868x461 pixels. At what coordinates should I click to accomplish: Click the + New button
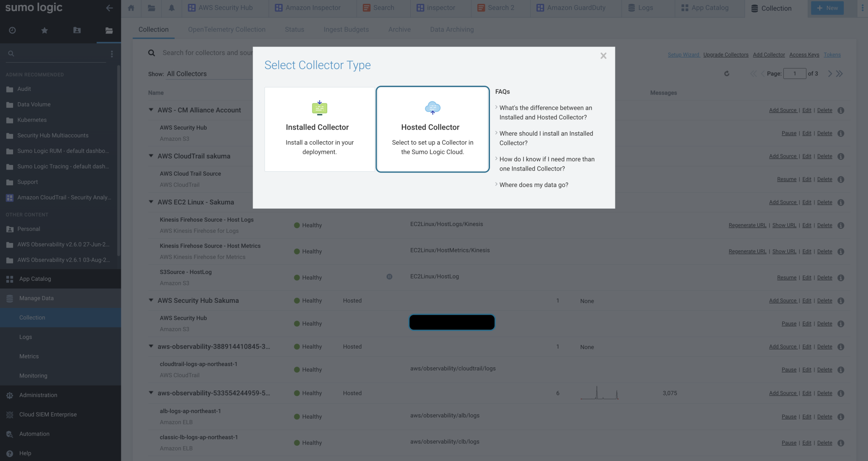pyautogui.click(x=826, y=8)
